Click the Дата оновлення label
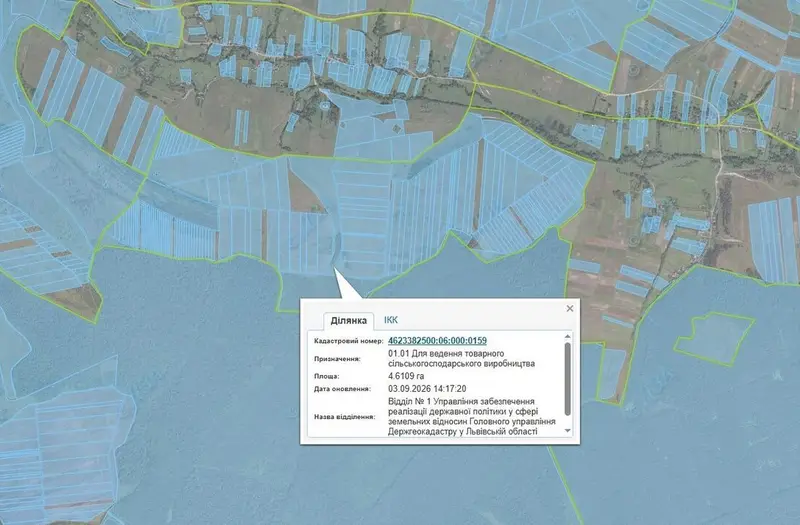 click(341, 389)
